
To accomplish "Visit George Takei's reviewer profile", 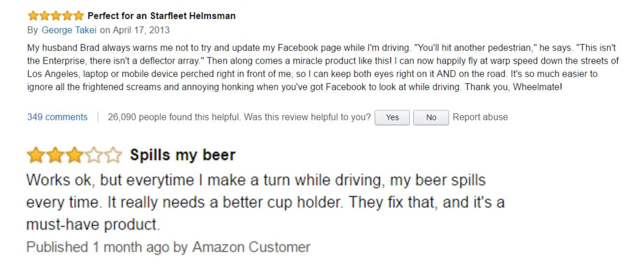I will [x=69, y=29].
